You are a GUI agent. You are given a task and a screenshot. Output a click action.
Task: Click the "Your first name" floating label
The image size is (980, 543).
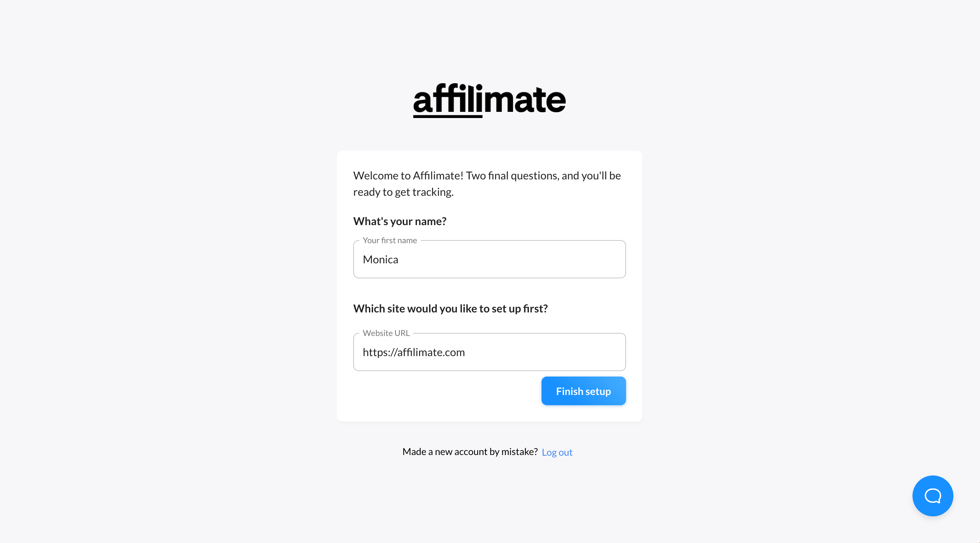coord(389,240)
